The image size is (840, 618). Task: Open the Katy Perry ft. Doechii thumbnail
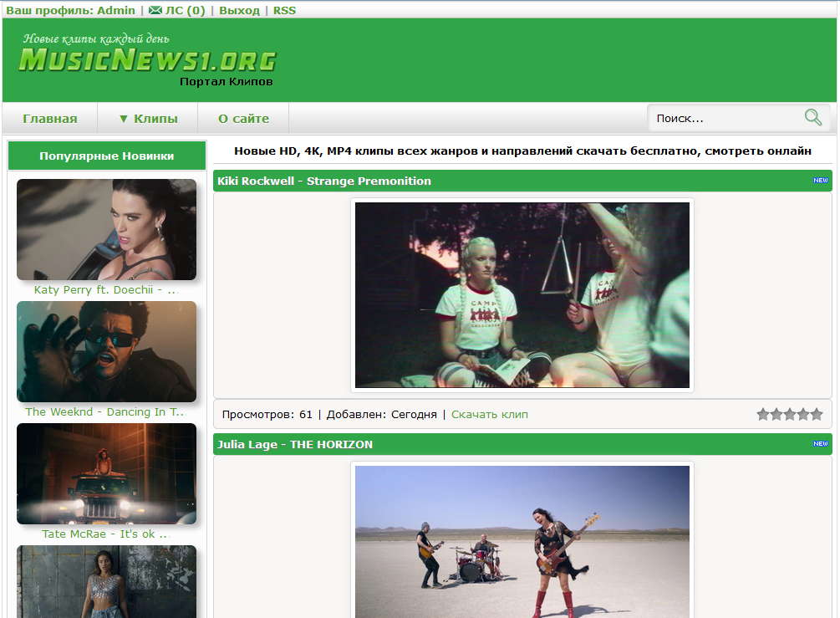107,229
